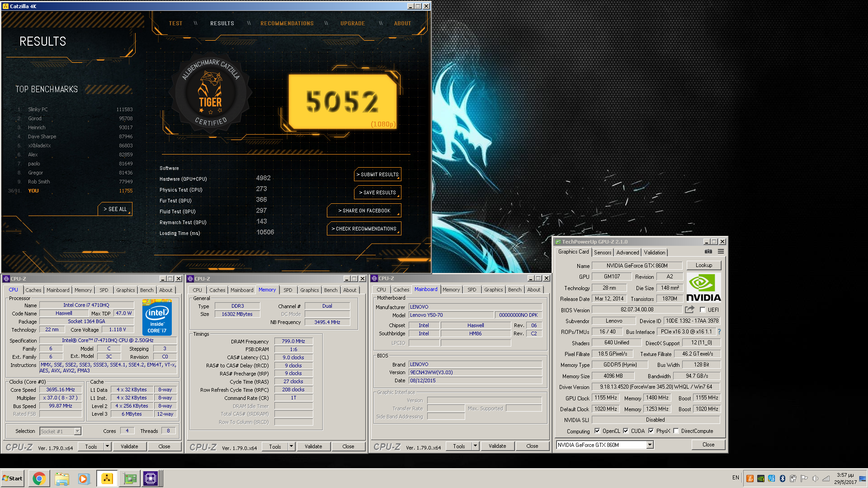Take a GPU-Z screenshot with the camera icon
This screenshot has width=868, height=488.
pyautogui.click(x=708, y=252)
